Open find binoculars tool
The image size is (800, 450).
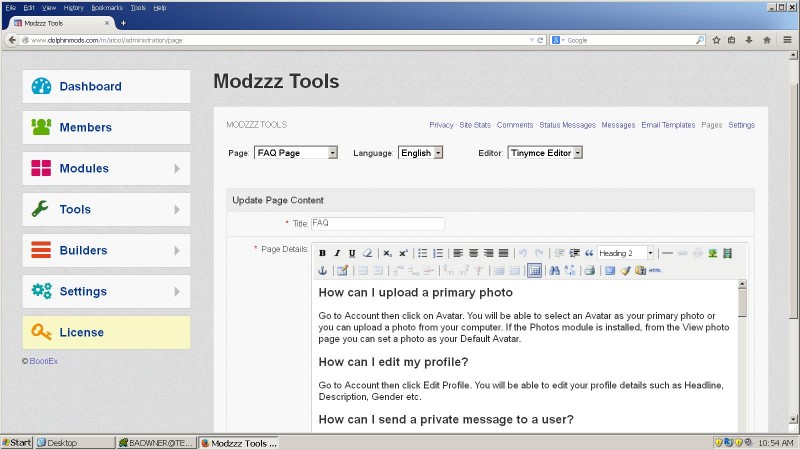[555, 270]
